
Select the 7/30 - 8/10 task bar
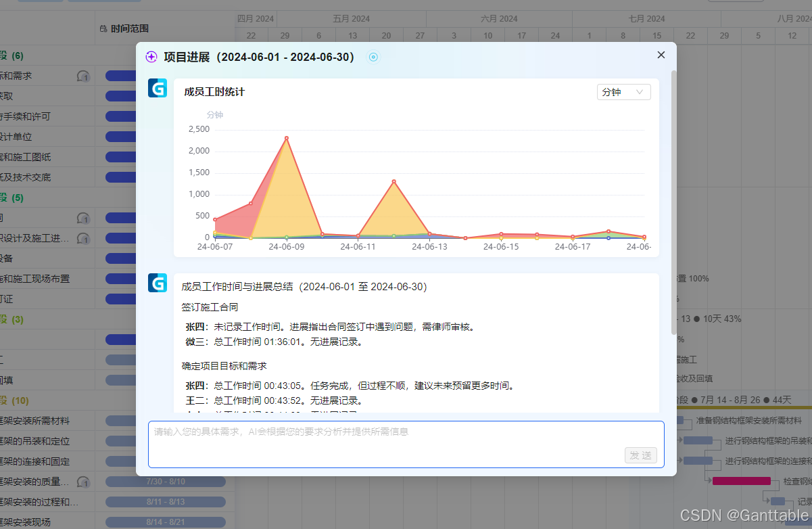pos(166,482)
